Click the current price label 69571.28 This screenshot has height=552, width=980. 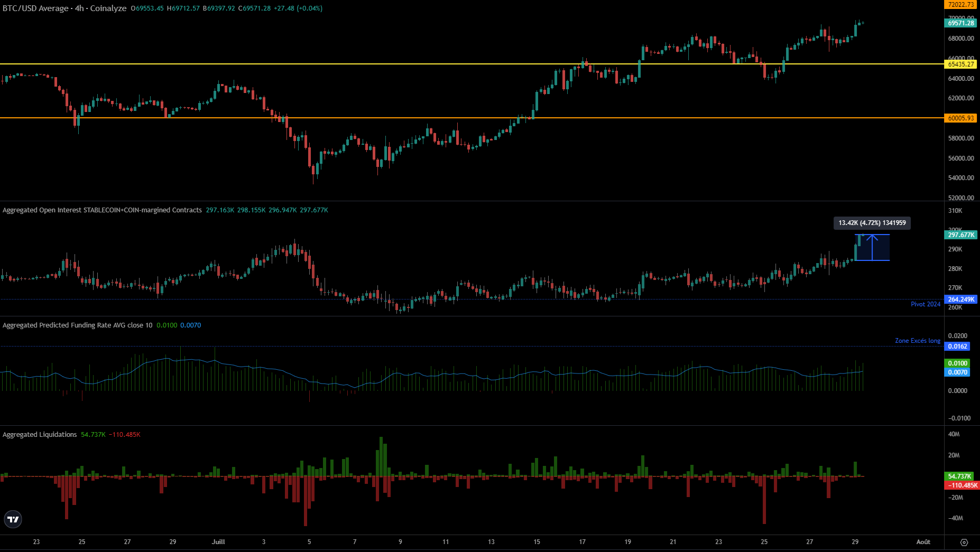point(960,23)
